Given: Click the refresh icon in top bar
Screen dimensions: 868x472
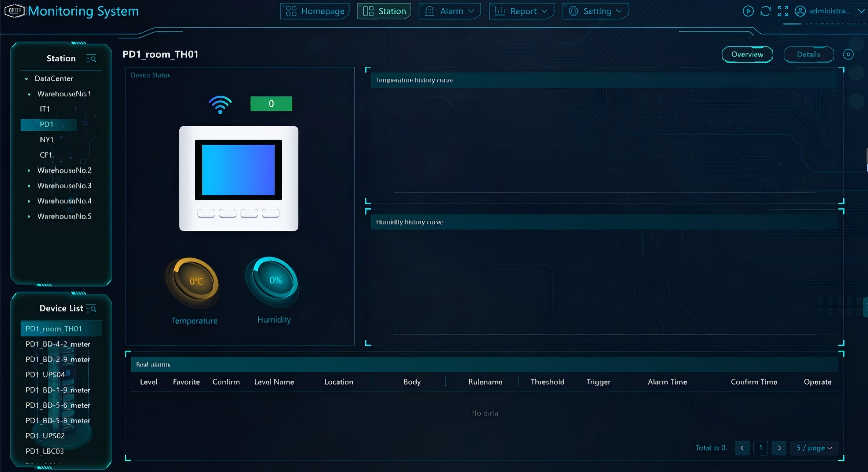Looking at the screenshot, I should pyautogui.click(x=765, y=11).
